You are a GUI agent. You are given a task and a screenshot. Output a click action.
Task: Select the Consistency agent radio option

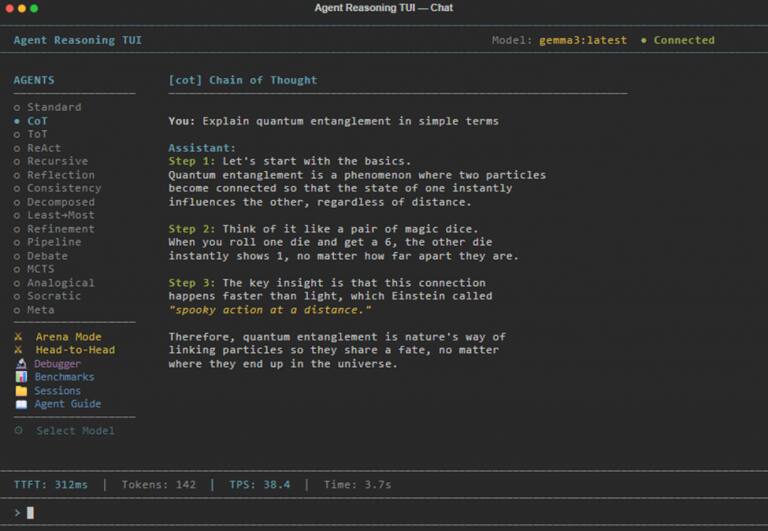(58, 188)
